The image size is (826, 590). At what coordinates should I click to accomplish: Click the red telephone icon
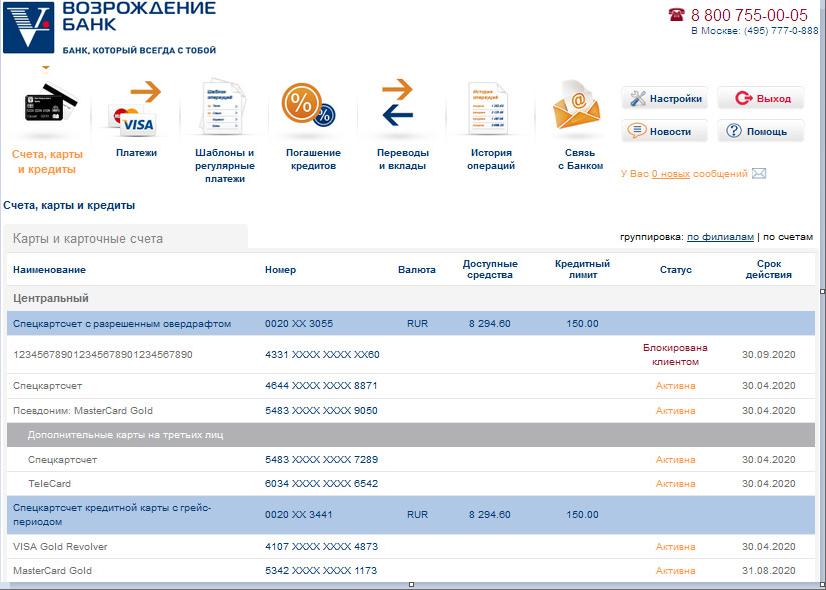coord(676,14)
